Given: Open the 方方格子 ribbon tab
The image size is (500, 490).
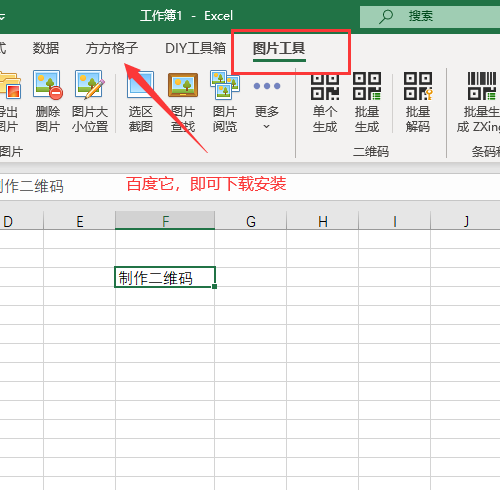Looking at the screenshot, I should 112,48.
